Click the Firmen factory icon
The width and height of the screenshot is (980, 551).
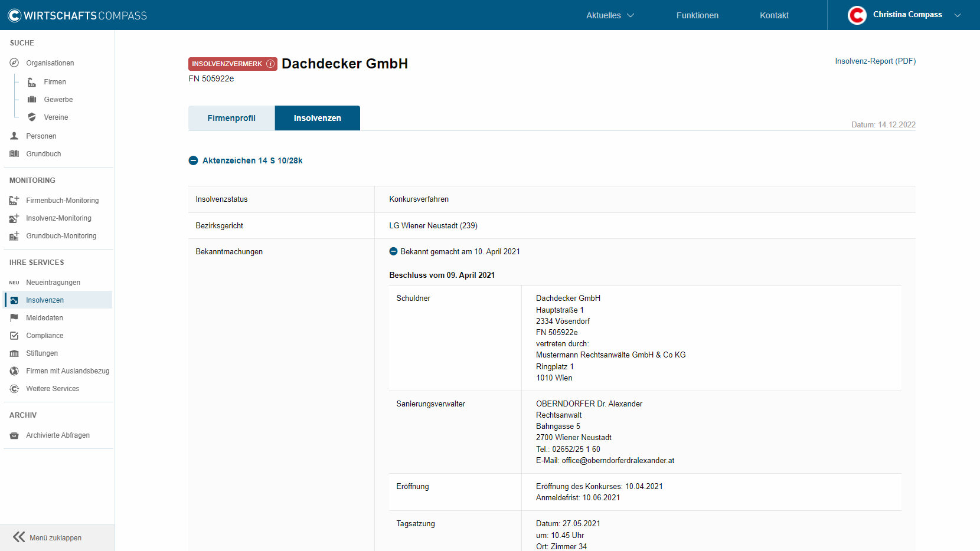pyautogui.click(x=32, y=82)
